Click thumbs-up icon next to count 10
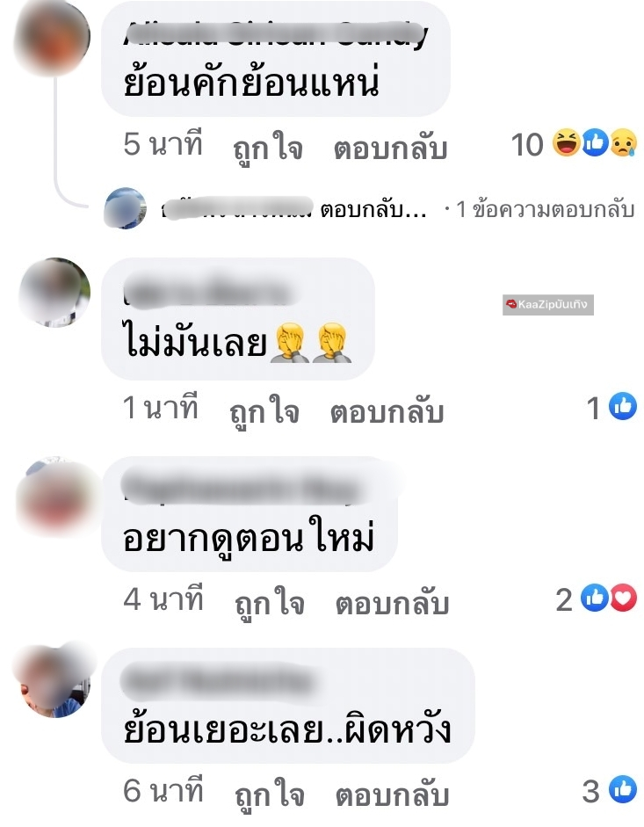This screenshot has width=644, height=827. 595,142
